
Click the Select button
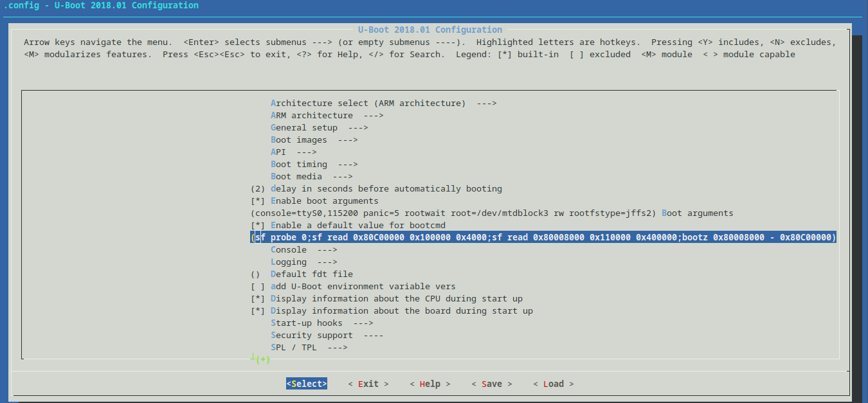307,384
